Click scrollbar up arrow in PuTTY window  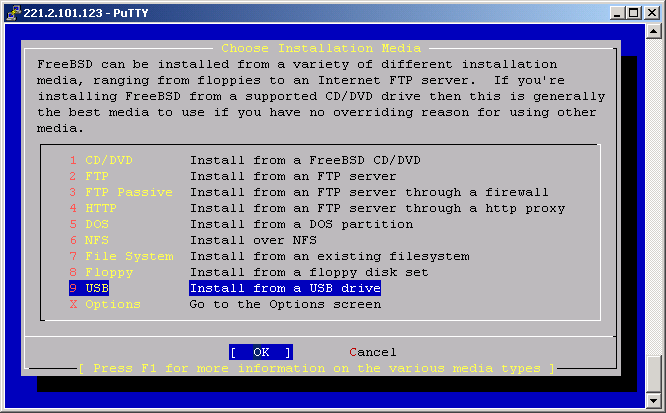tap(653, 31)
